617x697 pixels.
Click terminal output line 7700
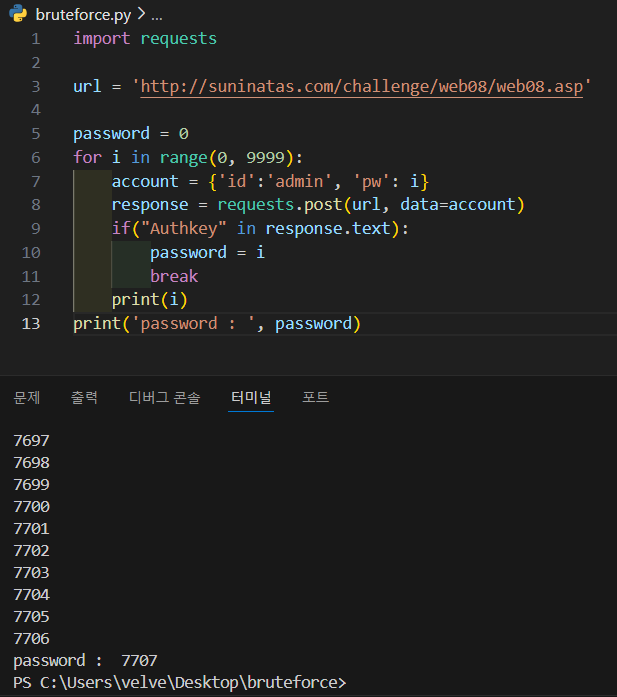[x=32, y=507]
